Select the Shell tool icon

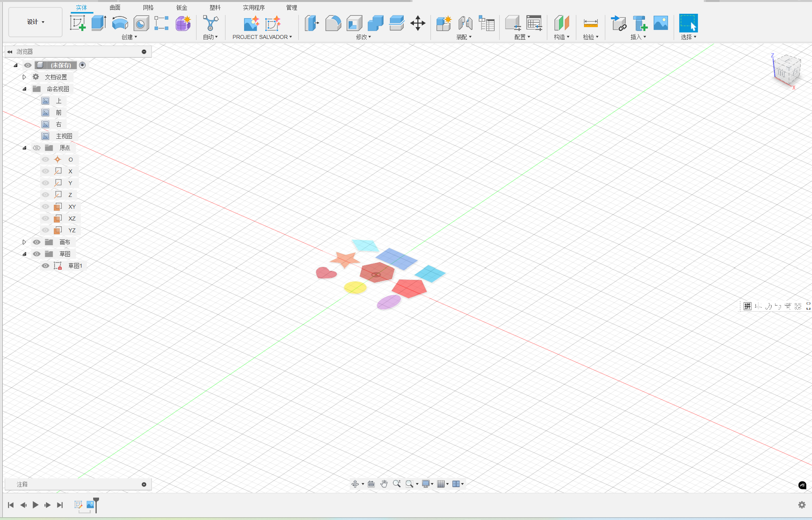click(x=354, y=23)
